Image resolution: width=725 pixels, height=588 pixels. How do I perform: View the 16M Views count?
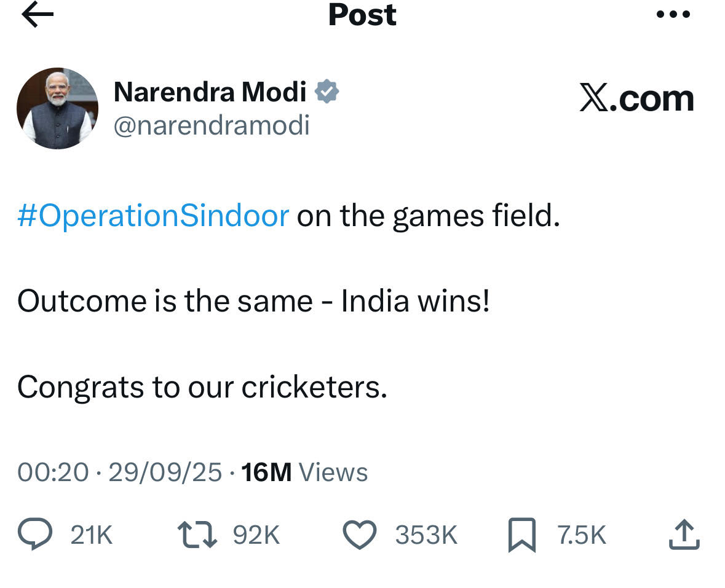click(304, 472)
